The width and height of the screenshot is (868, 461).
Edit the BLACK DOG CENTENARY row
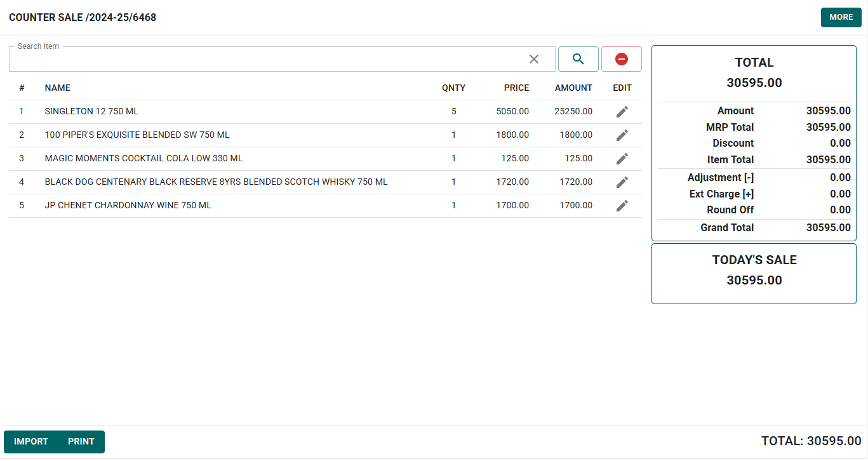[x=622, y=182]
